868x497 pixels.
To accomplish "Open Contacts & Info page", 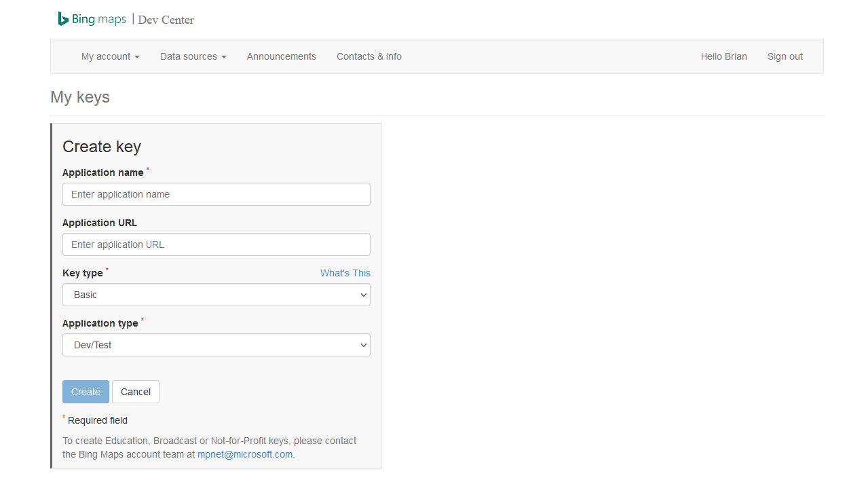I will coord(369,56).
